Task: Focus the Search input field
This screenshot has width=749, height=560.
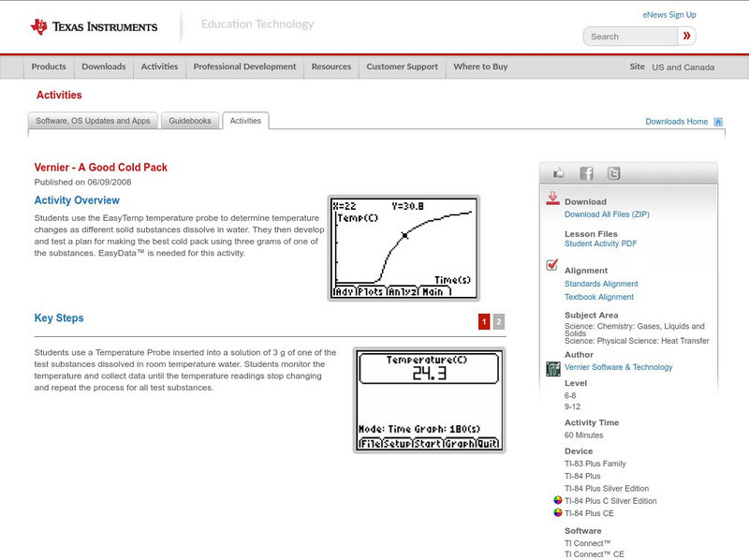Action: [x=630, y=37]
